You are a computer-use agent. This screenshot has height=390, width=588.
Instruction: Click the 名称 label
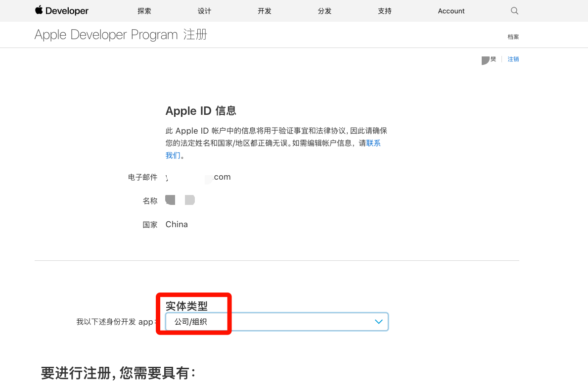(x=150, y=201)
